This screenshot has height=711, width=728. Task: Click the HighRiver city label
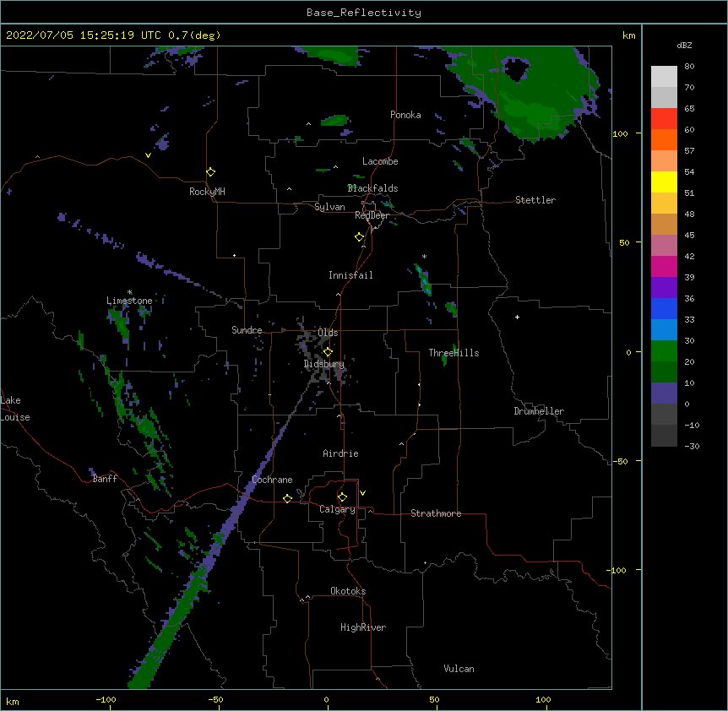click(x=363, y=627)
